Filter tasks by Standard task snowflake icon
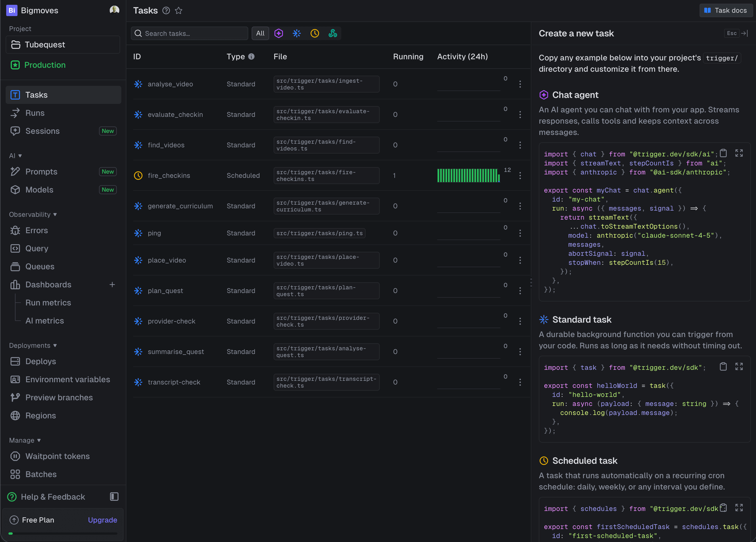This screenshot has height=542, width=756. pyautogui.click(x=297, y=33)
